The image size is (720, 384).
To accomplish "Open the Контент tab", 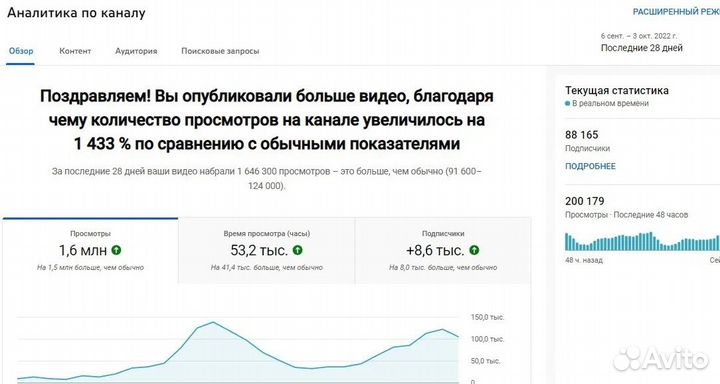I will pos(75,51).
